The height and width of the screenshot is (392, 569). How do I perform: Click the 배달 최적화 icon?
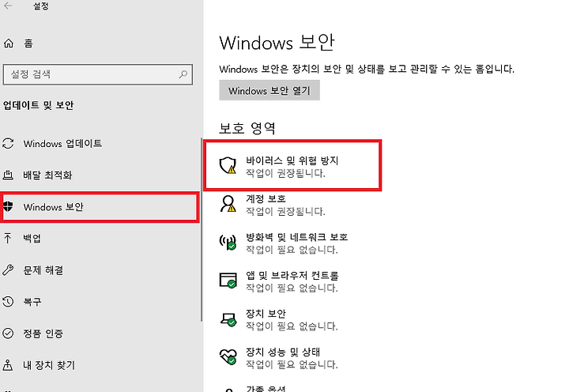(x=8, y=175)
